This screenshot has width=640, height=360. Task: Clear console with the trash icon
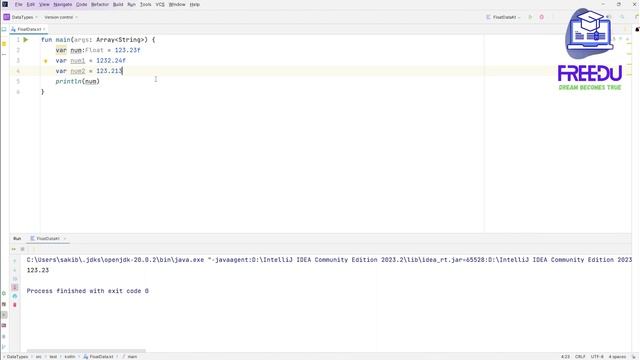[15, 305]
